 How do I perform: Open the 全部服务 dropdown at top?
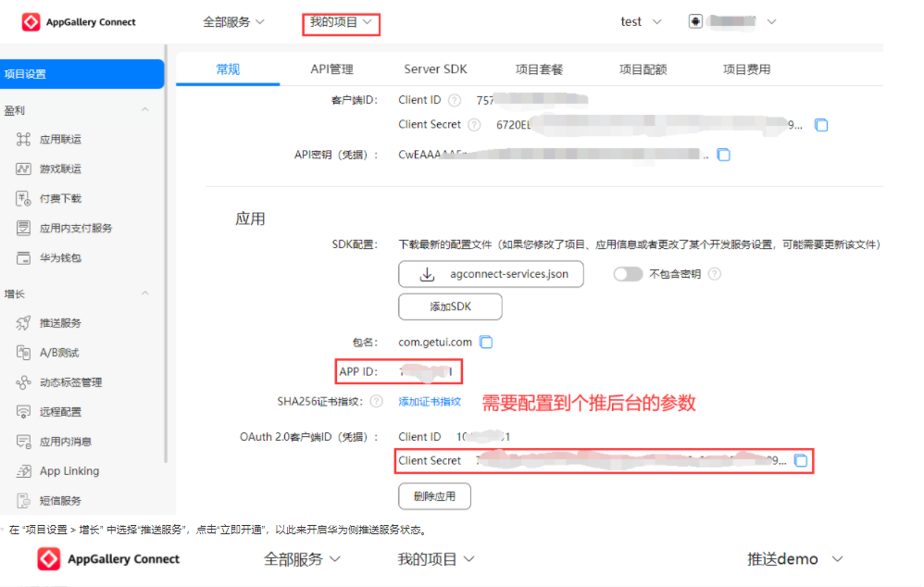[233, 22]
